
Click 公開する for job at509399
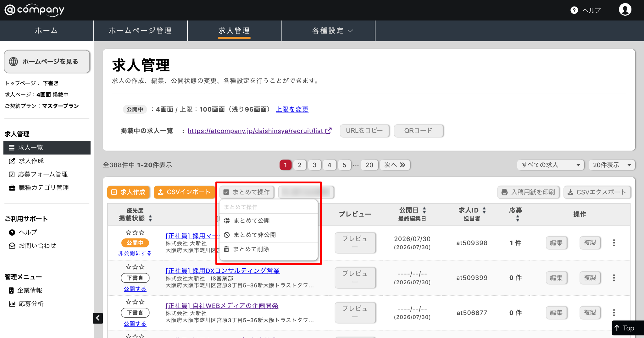click(135, 289)
